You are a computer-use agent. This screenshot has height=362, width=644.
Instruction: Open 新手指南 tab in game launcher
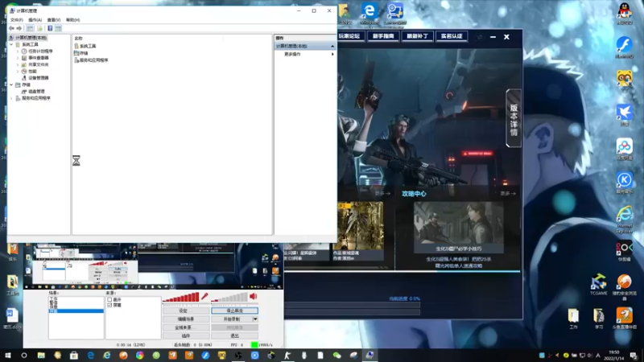[383, 36]
